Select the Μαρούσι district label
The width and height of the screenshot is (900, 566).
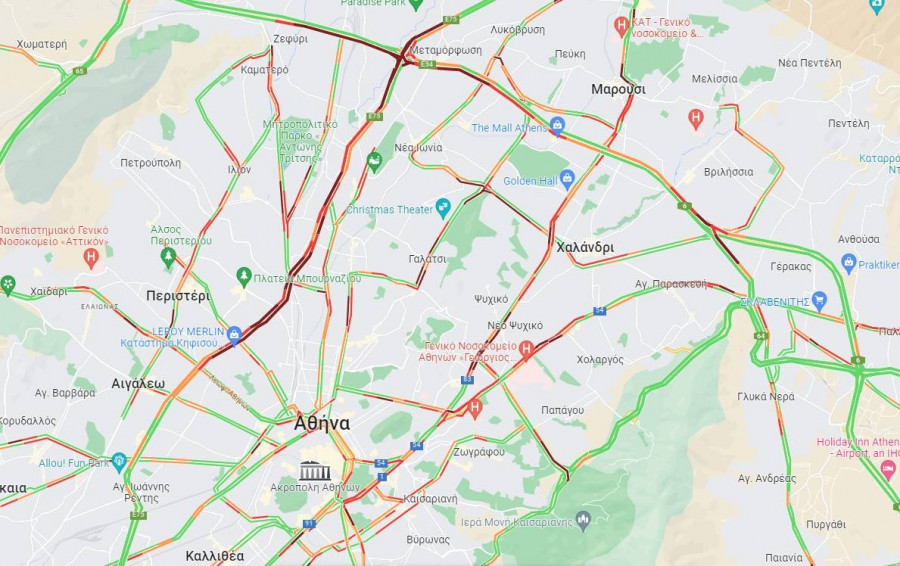618,89
